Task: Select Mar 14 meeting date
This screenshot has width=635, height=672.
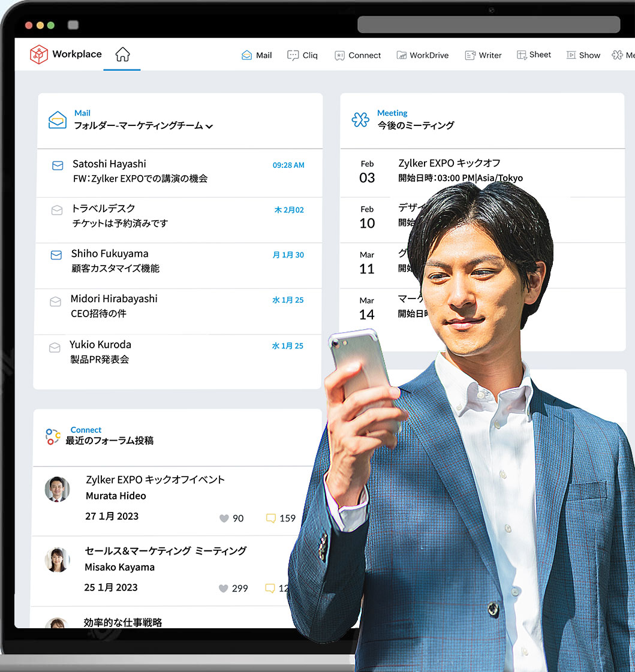Action: (x=366, y=309)
